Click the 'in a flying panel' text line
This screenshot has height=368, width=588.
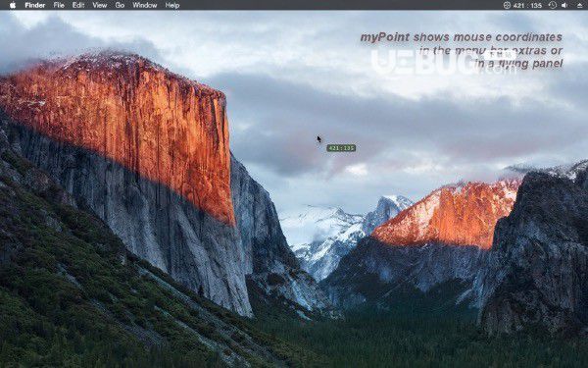(518, 64)
